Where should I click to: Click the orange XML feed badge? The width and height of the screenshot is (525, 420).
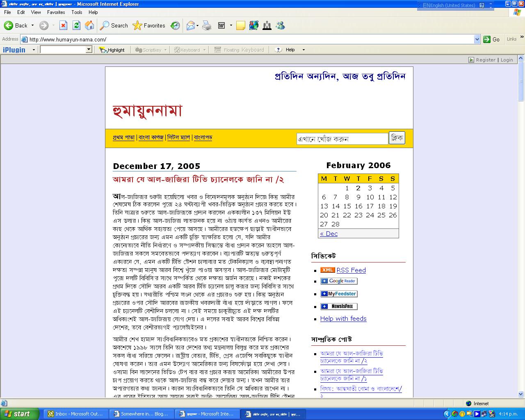tap(327, 270)
